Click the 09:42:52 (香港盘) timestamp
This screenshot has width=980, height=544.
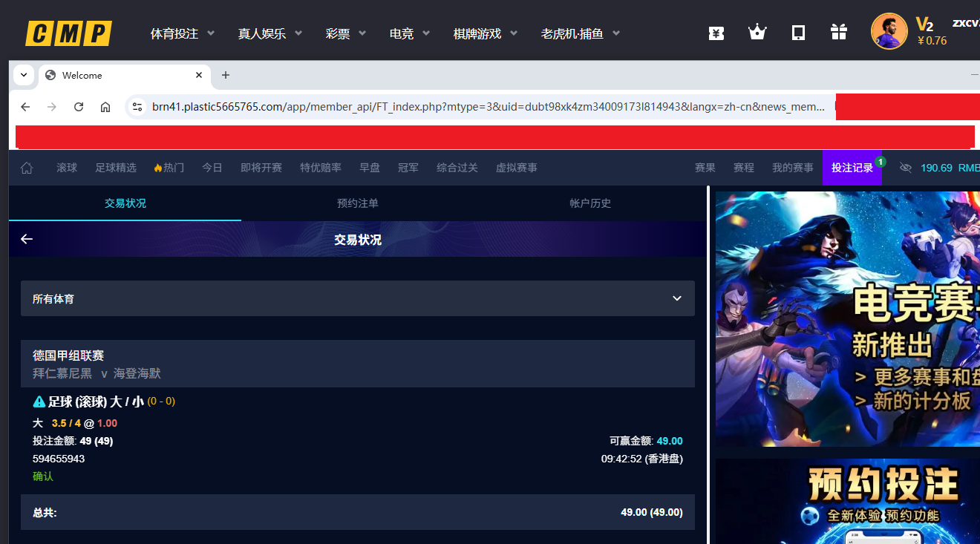(642, 459)
